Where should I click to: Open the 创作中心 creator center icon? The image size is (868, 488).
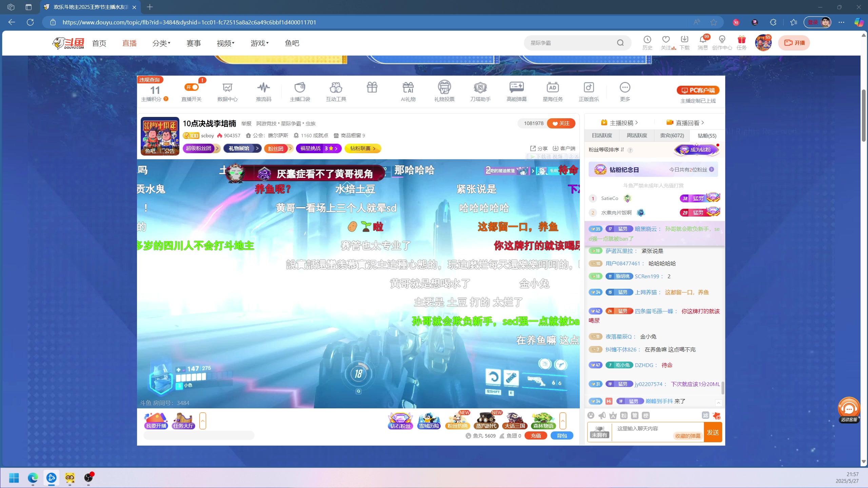(x=722, y=43)
